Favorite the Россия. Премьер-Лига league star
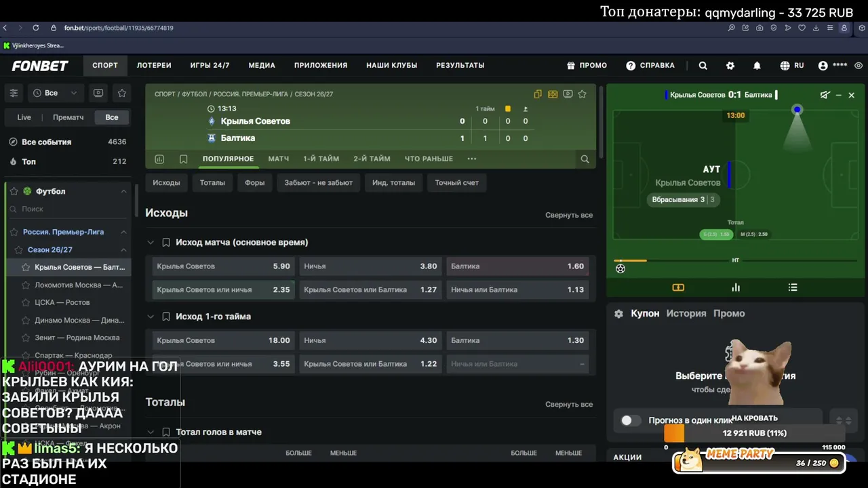The width and height of the screenshot is (868, 488). 14,232
